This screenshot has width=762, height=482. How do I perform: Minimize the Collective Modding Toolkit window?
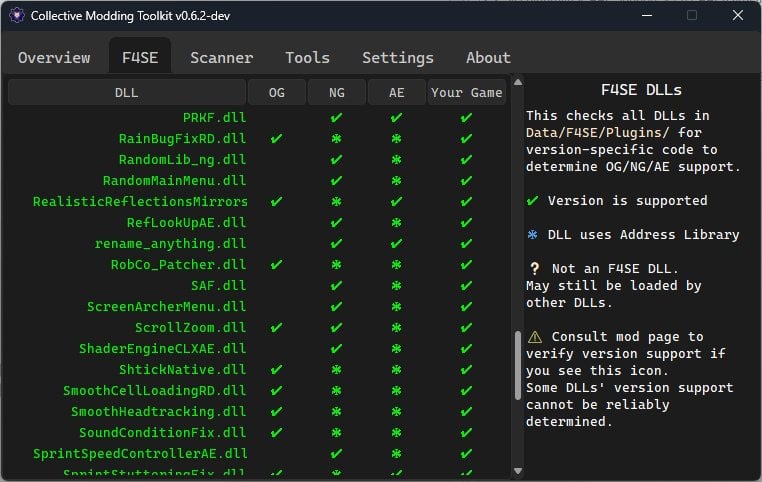[x=647, y=16]
